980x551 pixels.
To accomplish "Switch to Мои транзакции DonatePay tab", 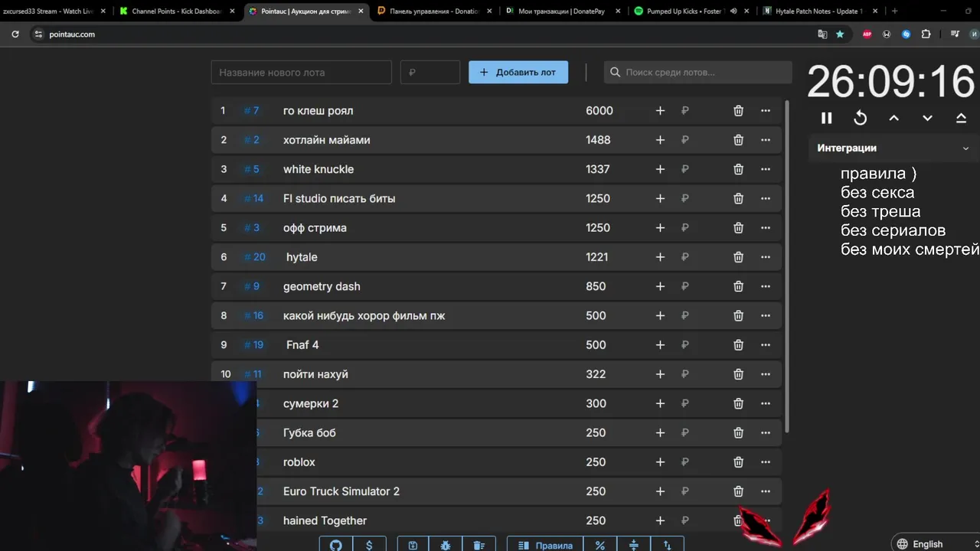I will point(563,11).
